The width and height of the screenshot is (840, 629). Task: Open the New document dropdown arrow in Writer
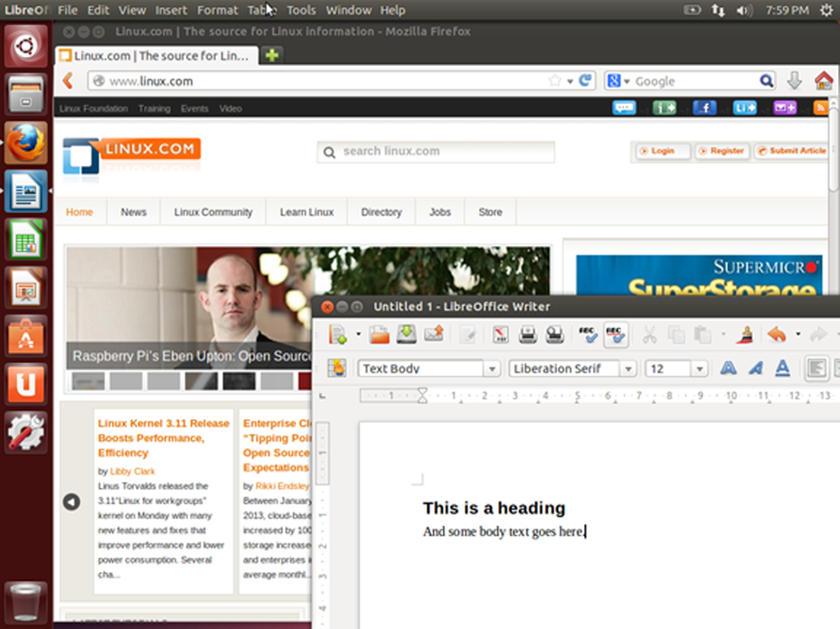(x=358, y=335)
